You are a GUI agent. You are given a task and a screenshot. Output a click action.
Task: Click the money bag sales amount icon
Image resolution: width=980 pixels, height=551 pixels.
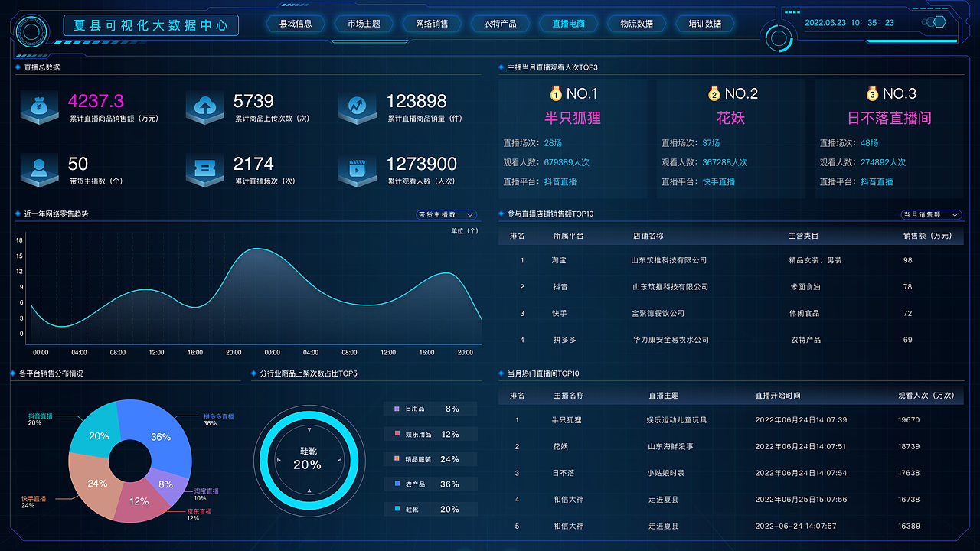point(39,108)
